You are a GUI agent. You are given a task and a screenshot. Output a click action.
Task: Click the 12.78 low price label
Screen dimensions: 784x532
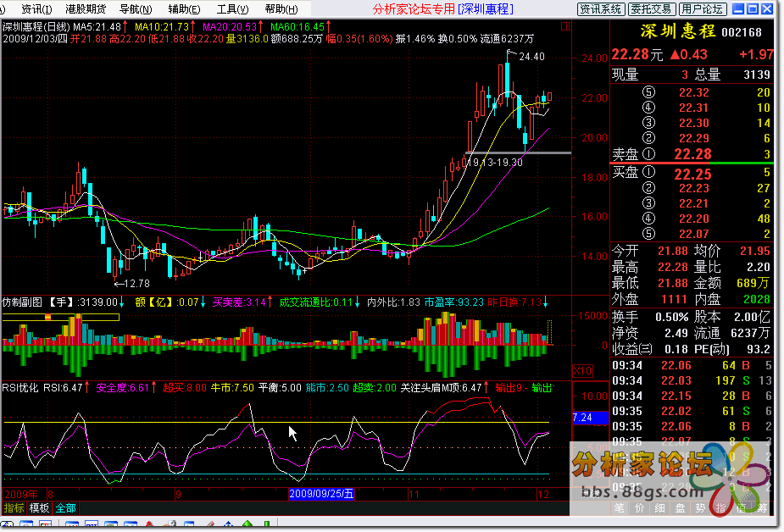[136, 284]
